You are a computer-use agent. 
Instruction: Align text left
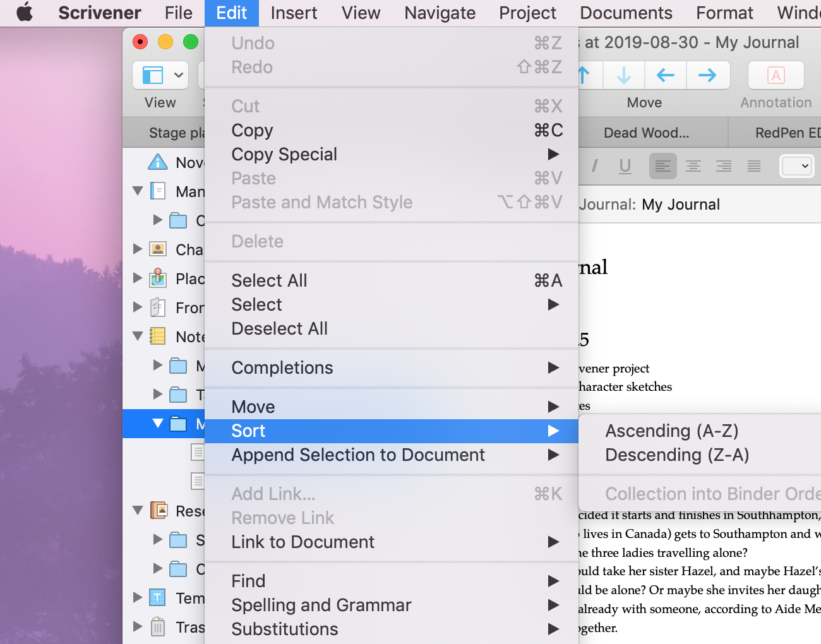click(663, 166)
